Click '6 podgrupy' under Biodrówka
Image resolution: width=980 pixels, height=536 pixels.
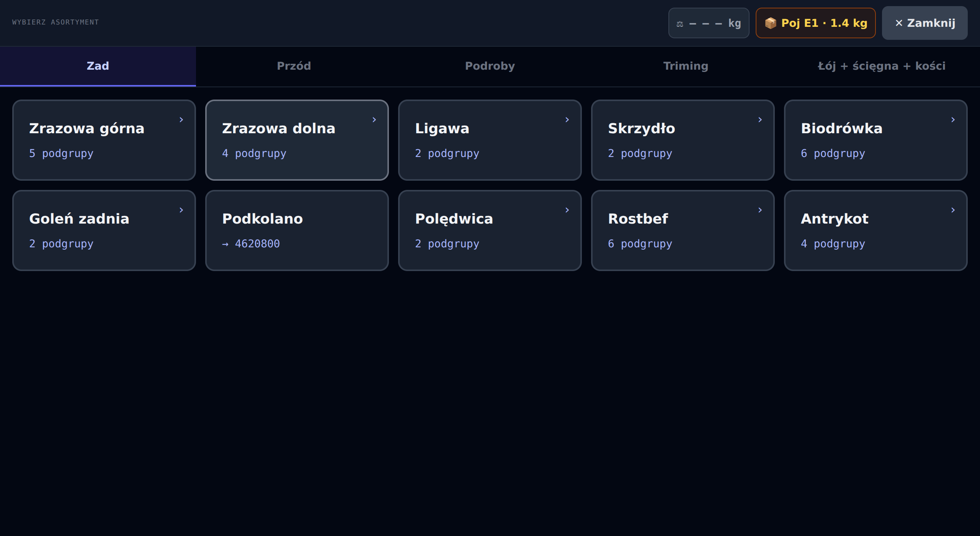833,154
